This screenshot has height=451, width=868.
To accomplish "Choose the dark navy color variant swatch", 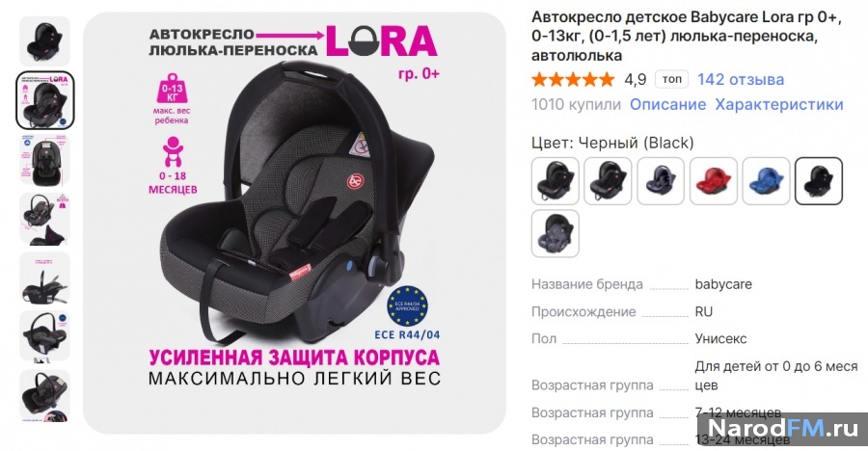I will pyautogui.click(x=661, y=181).
